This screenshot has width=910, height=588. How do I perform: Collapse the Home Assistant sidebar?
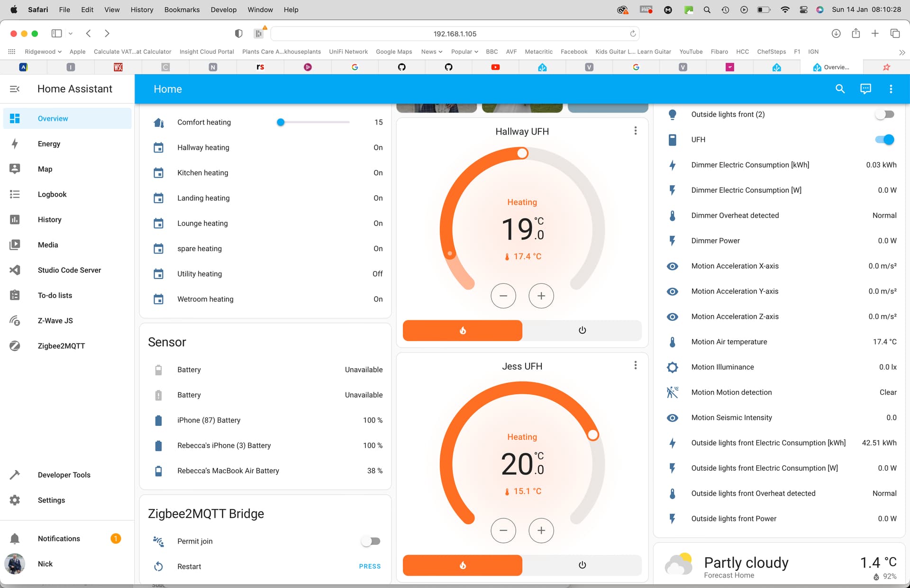click(15, 89)
